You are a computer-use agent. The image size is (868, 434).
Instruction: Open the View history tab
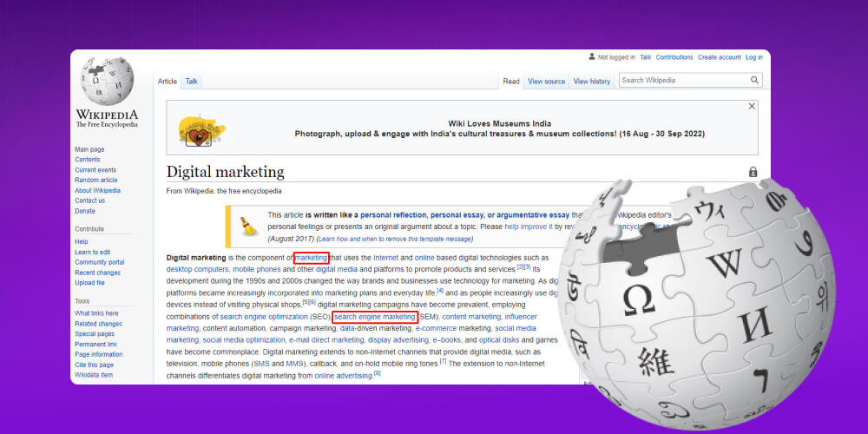pyautogui.click(x=592, y=82)
